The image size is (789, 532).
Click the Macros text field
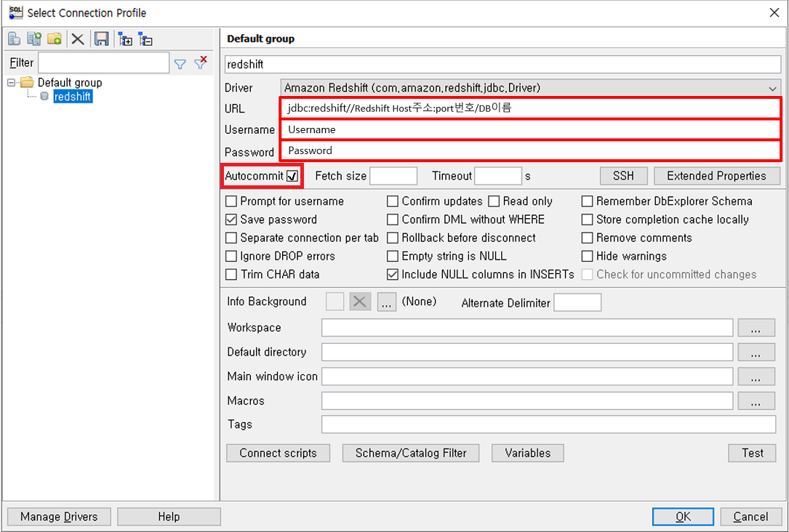click(x=526, y=400)
